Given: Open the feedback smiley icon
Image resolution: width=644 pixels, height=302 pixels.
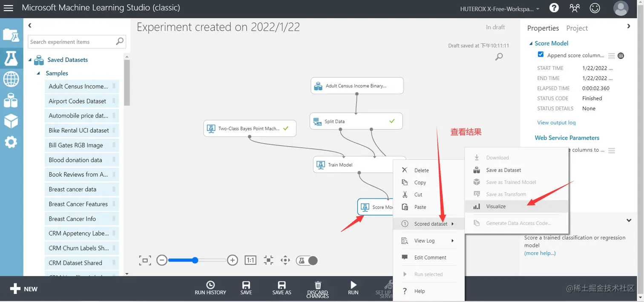Looking at the screenshot, I should point(595,8).
